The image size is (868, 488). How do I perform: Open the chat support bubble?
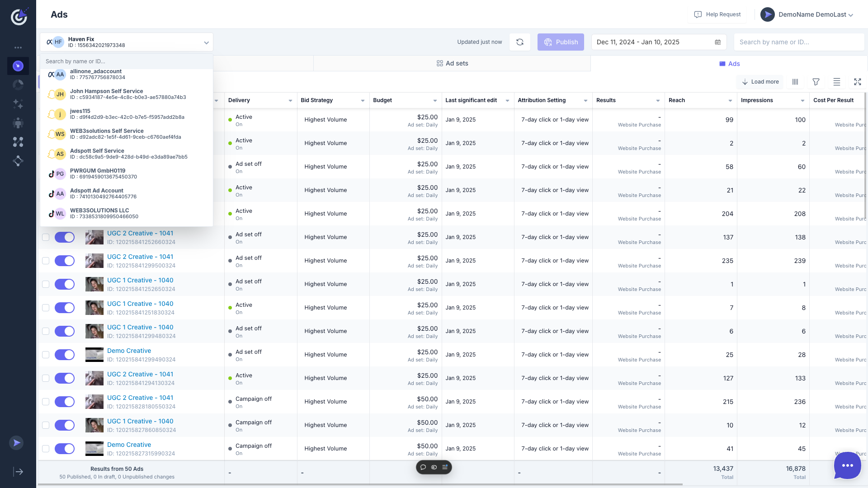(848, 465)
